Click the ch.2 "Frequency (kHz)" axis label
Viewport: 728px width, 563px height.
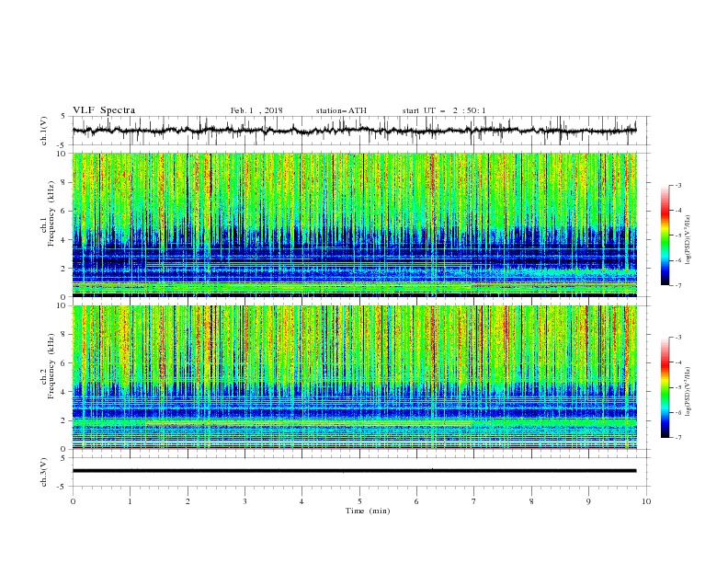coord(51,366)
